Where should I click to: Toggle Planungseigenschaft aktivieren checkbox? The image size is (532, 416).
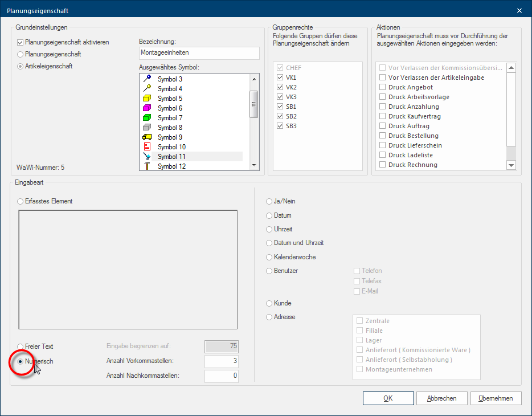click(x=21, y=42)
